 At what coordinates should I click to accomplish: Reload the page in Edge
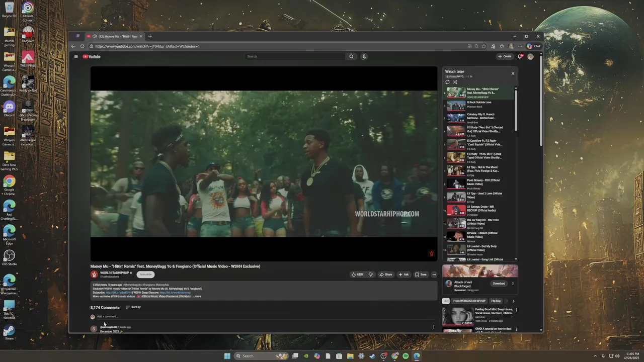[x=83, y=46]
